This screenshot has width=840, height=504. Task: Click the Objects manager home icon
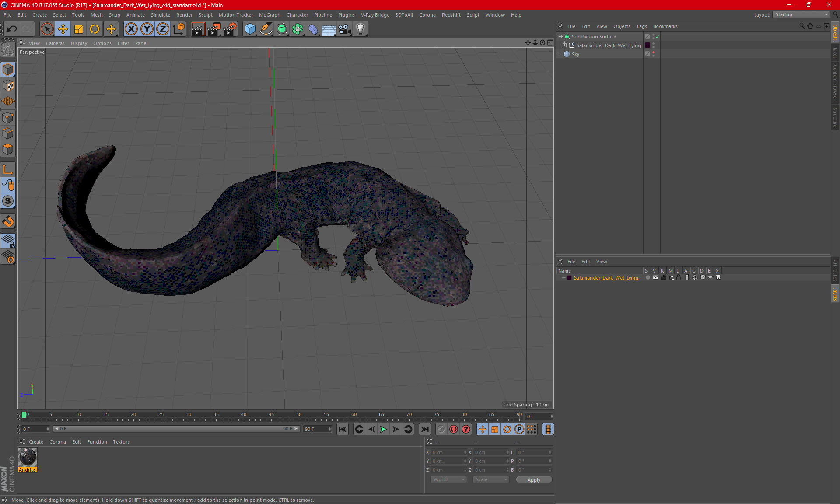tap(810, 26)
